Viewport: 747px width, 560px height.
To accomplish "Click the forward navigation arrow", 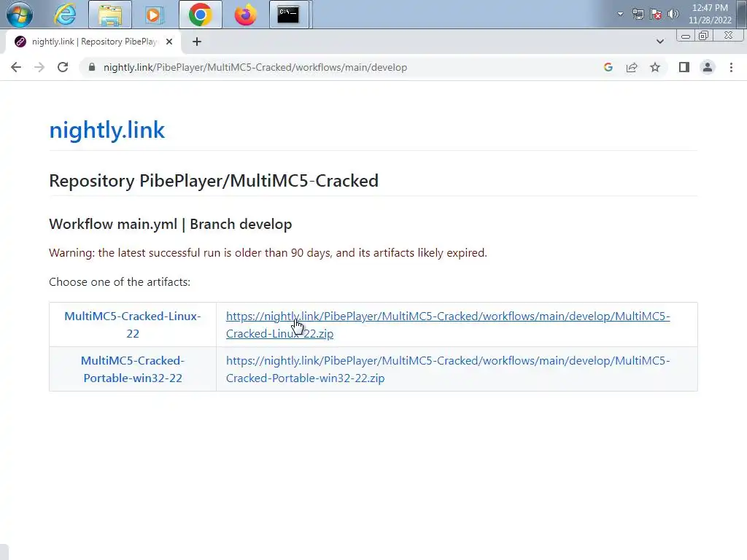I will pos(39,67).
